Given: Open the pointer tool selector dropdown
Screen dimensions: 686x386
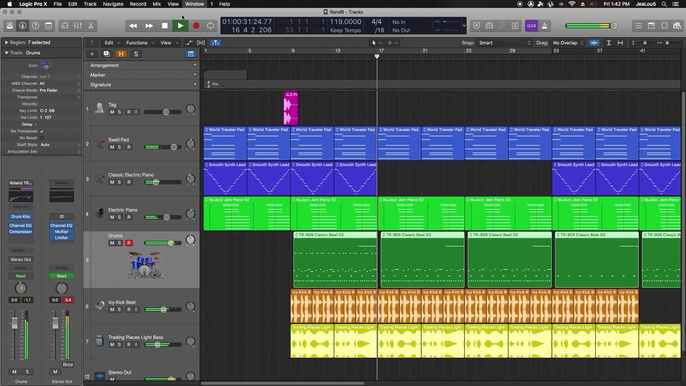Looking at the screenshot, I should click(x=376, y=43).
